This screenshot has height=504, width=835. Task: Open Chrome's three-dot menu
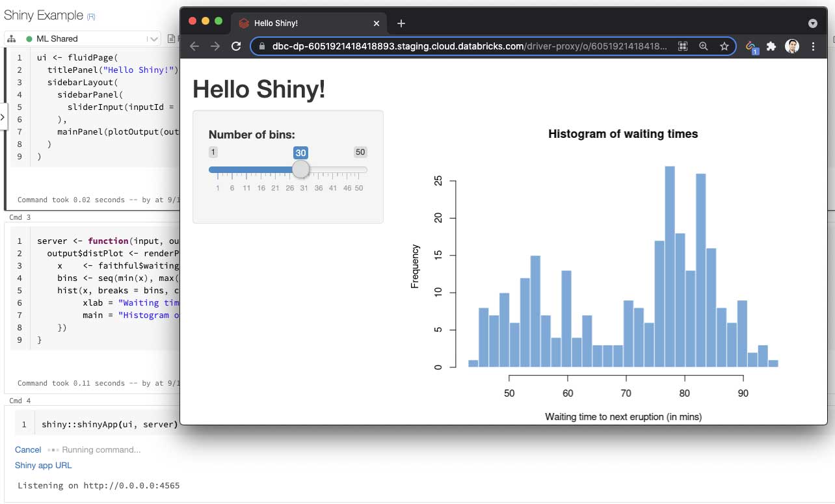coord(813,46)
